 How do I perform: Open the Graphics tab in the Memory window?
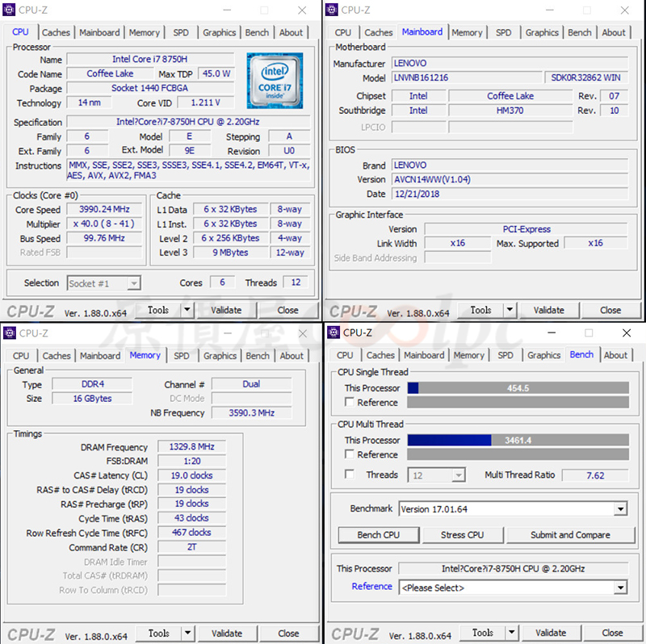(x=220, y=356)
